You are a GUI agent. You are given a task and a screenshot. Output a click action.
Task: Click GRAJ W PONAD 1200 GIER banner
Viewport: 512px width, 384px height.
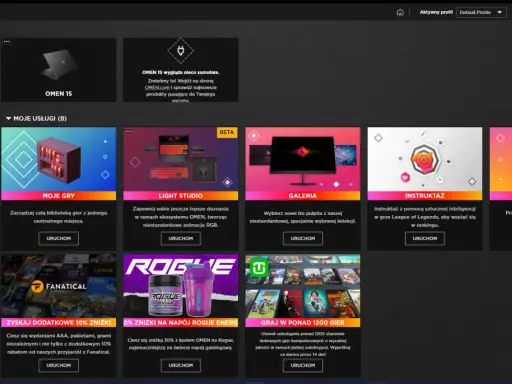pyautogui.click(x=303, y=323)
